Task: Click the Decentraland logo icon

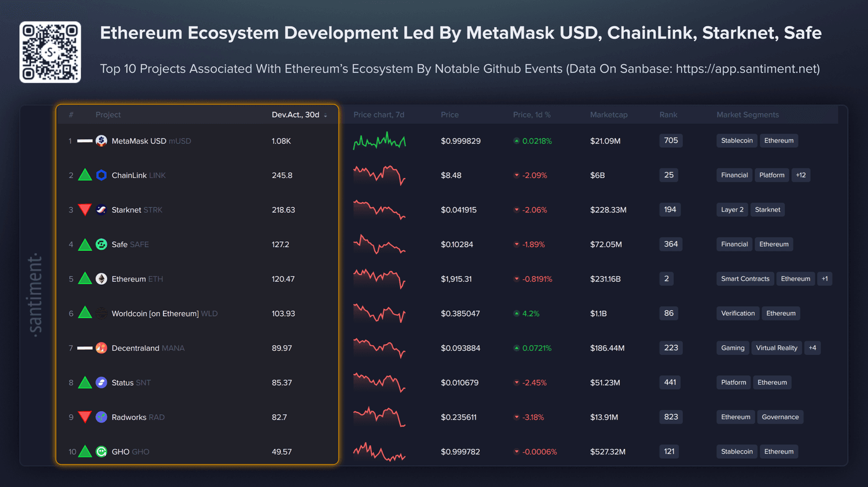Action: tap(101, 348)
